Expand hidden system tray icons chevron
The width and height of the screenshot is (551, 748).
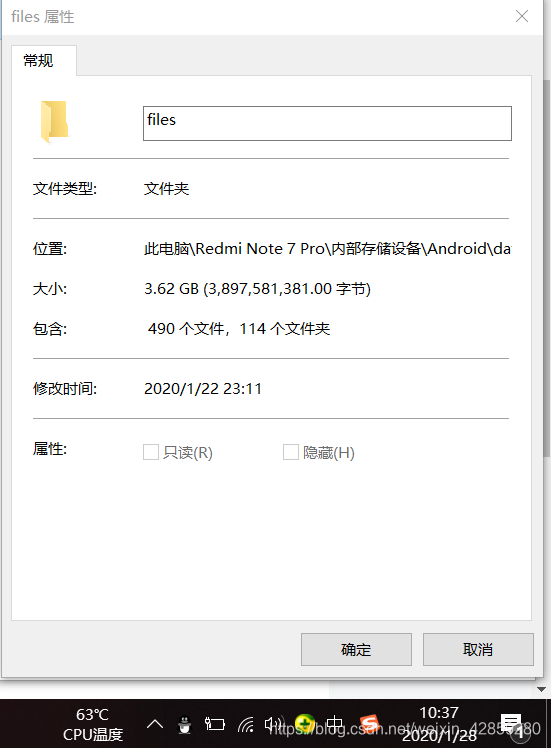coord(155,725)
